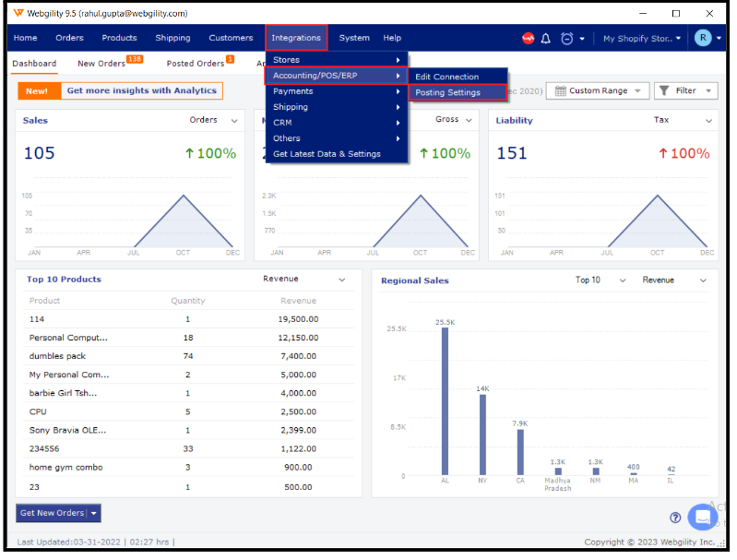Screen dimensions: 737x560
Task: Click the Liability total value 151
Action: coord(512,153)
